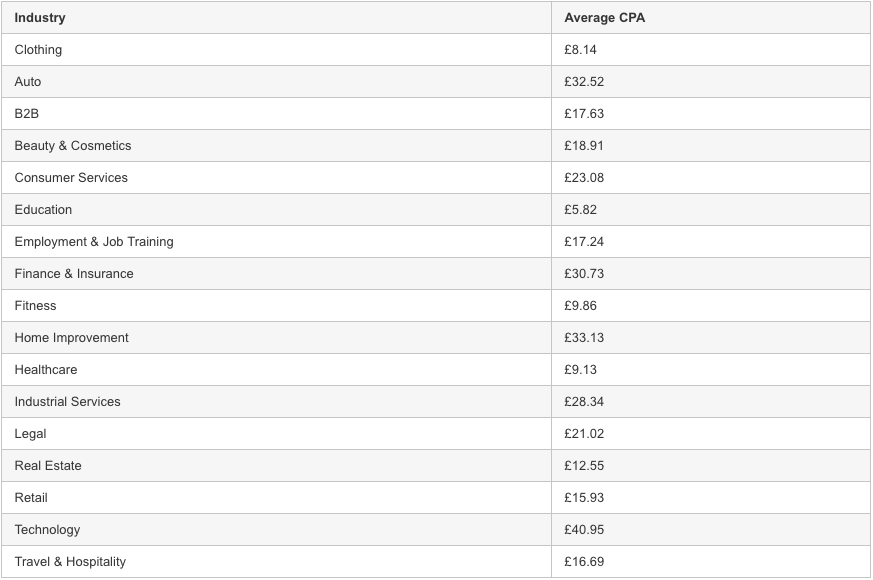Select the Finance & Insurance cell
The width and height of the screenshot is (873, 580).
[74, 274]
